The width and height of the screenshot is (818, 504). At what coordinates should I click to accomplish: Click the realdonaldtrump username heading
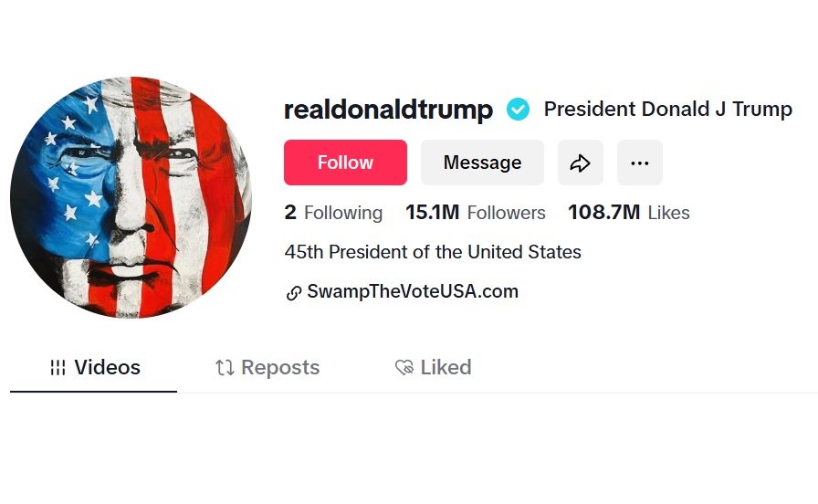point(388,110)
